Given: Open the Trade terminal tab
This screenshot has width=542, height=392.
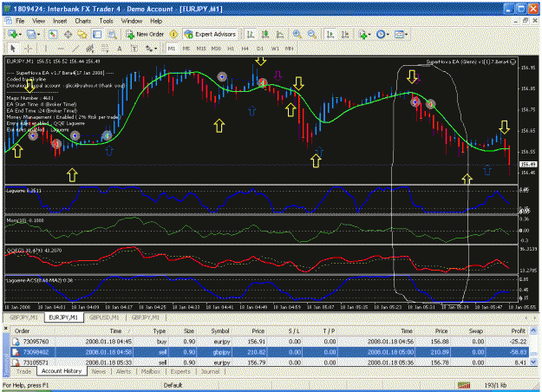Looking at the screenshot, I should click(x=24, y=371).
